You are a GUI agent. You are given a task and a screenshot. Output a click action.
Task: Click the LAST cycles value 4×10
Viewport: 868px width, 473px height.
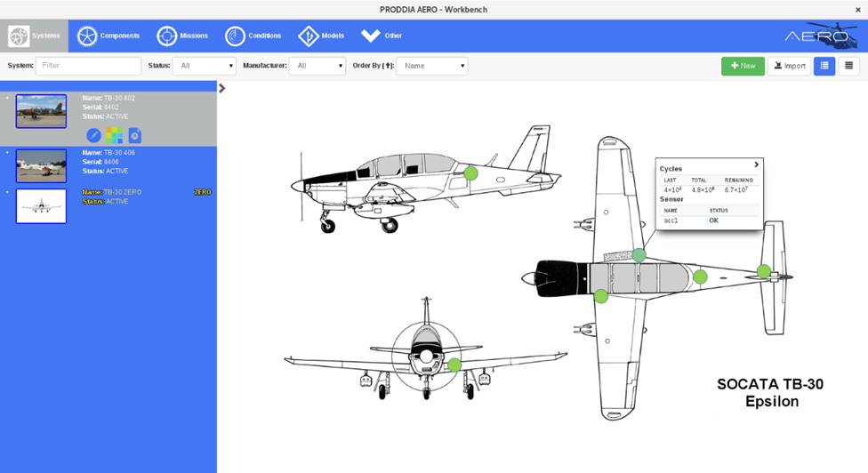point(672,189)
